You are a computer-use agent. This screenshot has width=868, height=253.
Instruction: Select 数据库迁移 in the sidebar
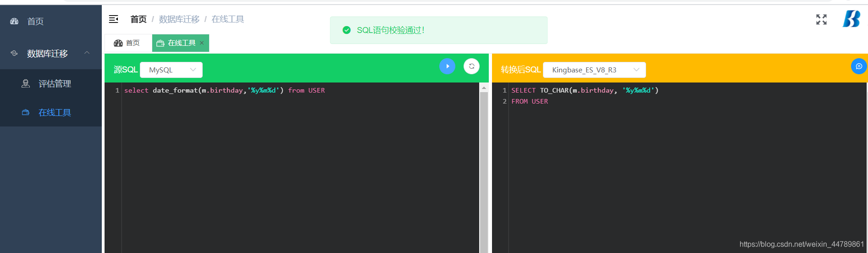(50, 53)
